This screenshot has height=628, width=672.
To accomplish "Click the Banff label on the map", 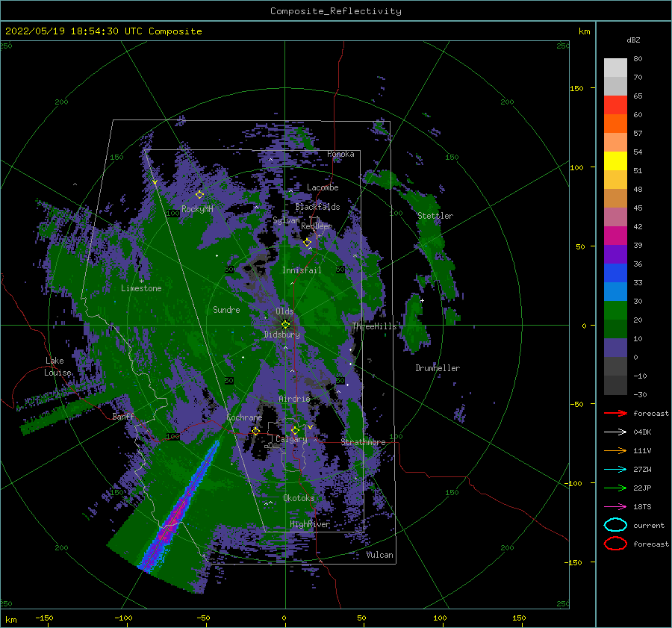I will coord(123,417).
